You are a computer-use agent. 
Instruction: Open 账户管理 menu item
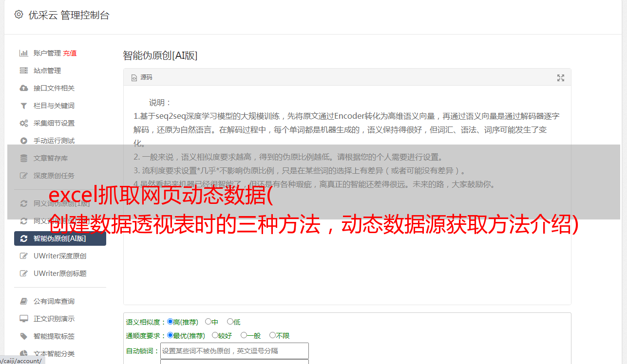[x=47, y=53]
